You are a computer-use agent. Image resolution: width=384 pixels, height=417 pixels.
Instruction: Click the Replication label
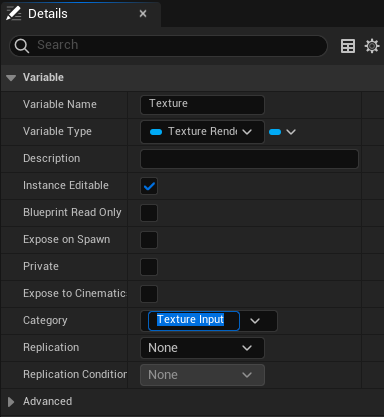(x=51, y=347)
